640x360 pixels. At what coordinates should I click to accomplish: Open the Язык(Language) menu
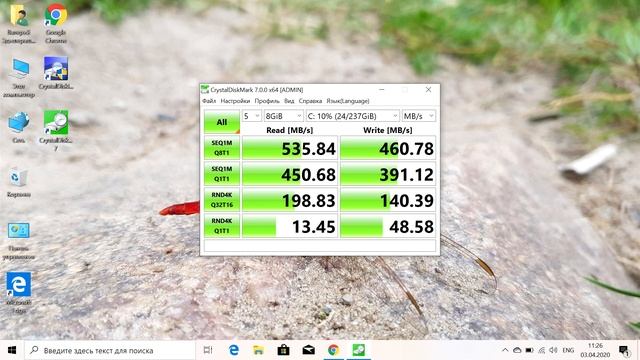coord(348,101)
